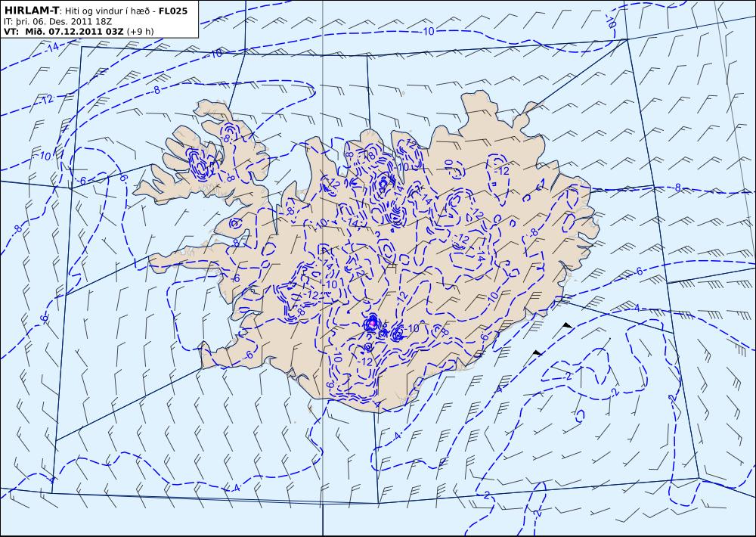Click the '-14' isotherm label over the northwest sea

click(52, 47)
